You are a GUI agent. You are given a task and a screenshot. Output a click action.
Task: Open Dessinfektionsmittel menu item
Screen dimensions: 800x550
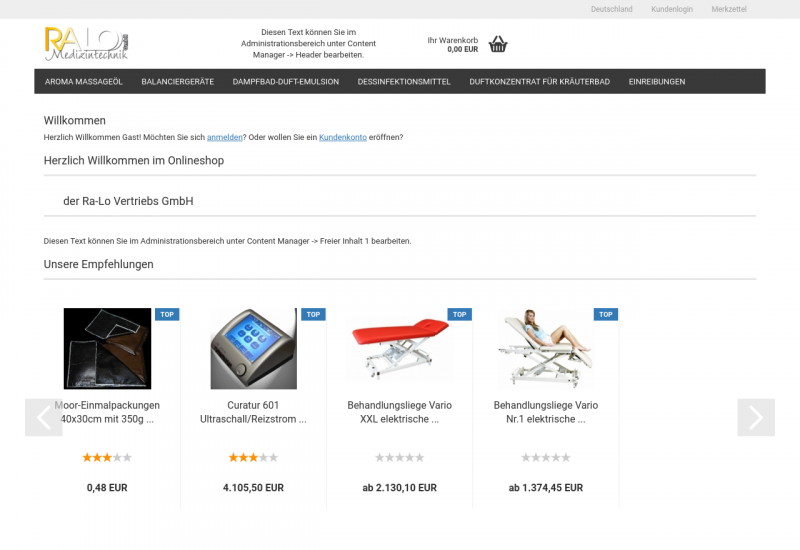coord(404,82)
